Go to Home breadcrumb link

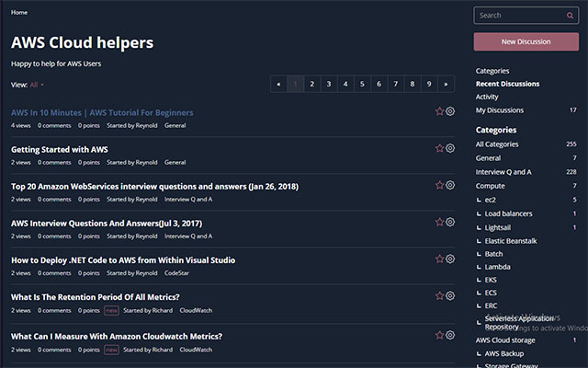(19, 12)
